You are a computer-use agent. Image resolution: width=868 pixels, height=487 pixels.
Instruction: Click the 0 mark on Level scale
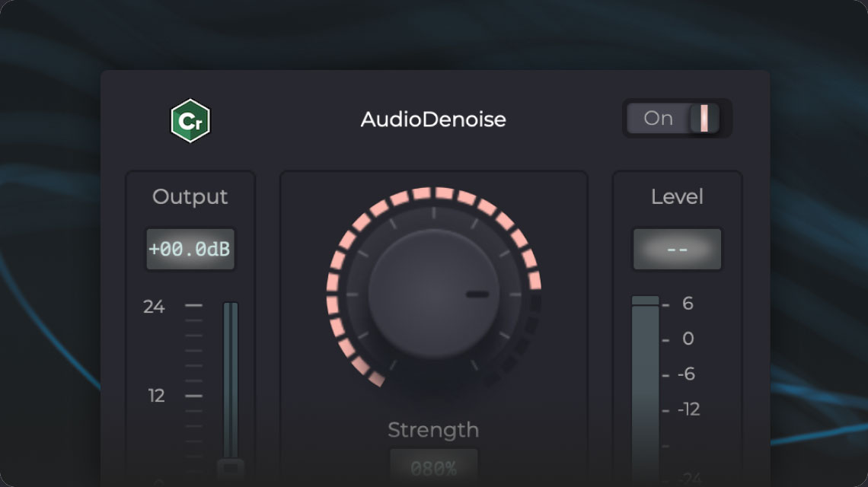(688, 339)
